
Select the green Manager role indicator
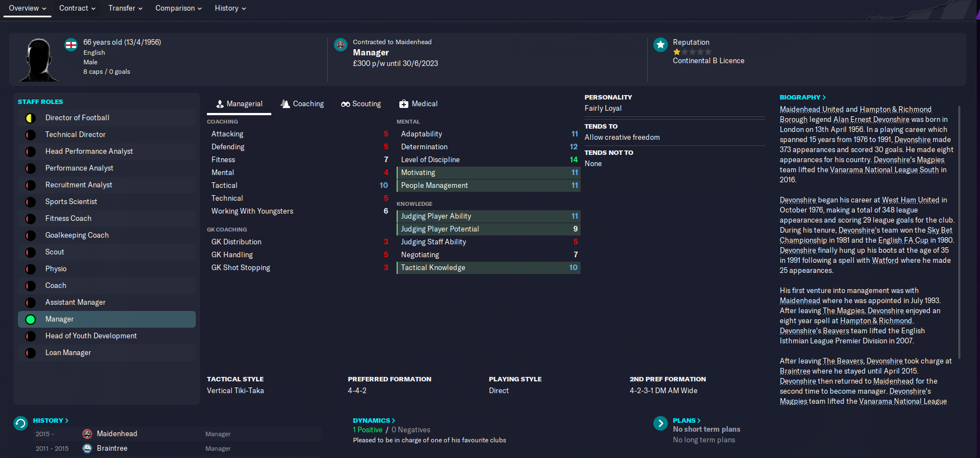point(31,319)
